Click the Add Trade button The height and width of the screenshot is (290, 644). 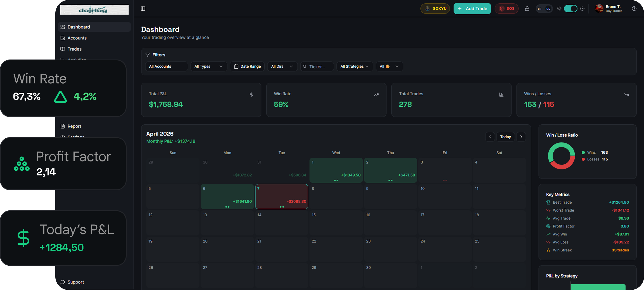click(x=472, y=9)
